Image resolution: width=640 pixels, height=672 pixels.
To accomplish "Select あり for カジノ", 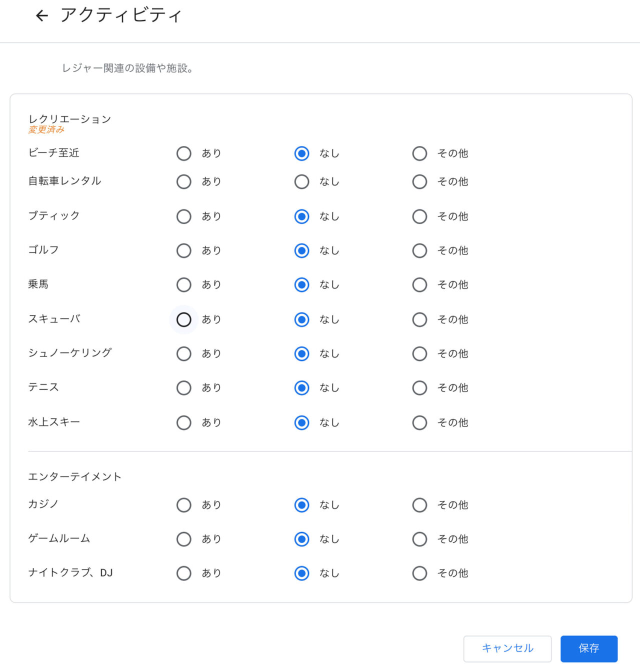I will (184, 505).
